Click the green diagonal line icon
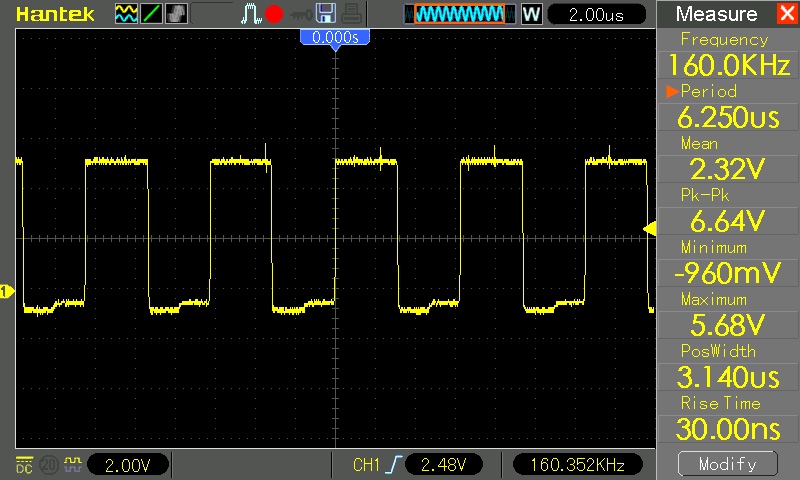Viewport: 800px width, 480px height. point(152,14)
